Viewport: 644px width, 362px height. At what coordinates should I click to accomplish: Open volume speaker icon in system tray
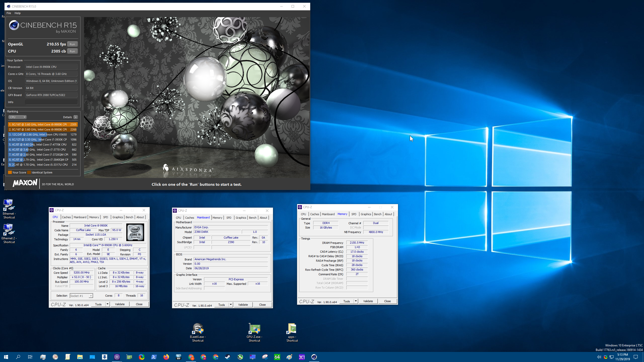[x=599, y=357]
